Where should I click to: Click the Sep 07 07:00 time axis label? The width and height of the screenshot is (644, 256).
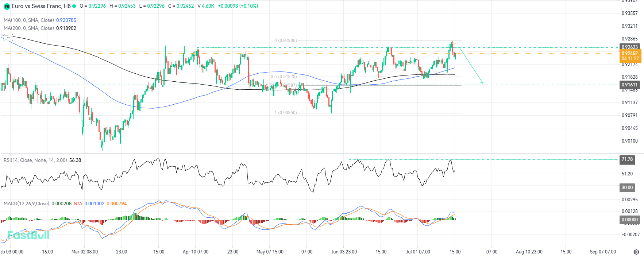coord(603,252)
